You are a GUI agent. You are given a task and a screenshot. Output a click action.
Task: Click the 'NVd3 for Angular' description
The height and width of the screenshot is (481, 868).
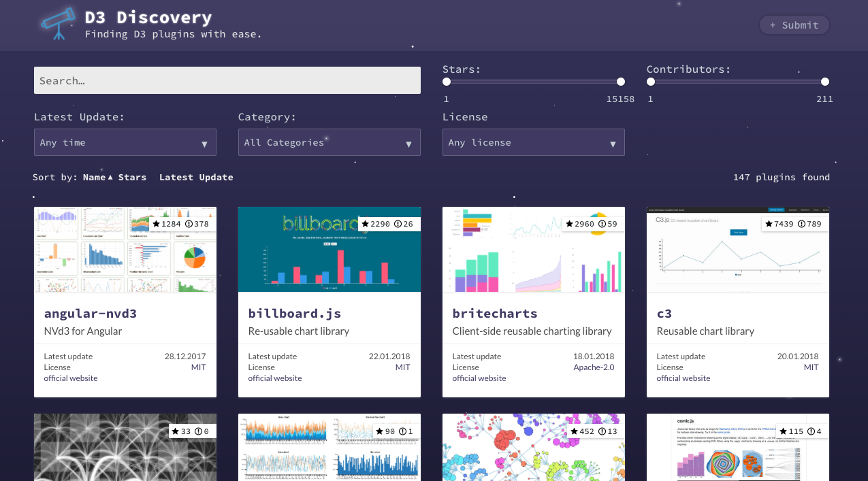tap(83, 331)
